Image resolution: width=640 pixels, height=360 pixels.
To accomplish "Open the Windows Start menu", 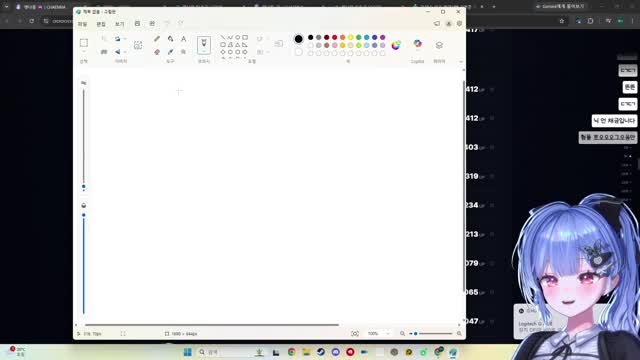I will [188, 352].
